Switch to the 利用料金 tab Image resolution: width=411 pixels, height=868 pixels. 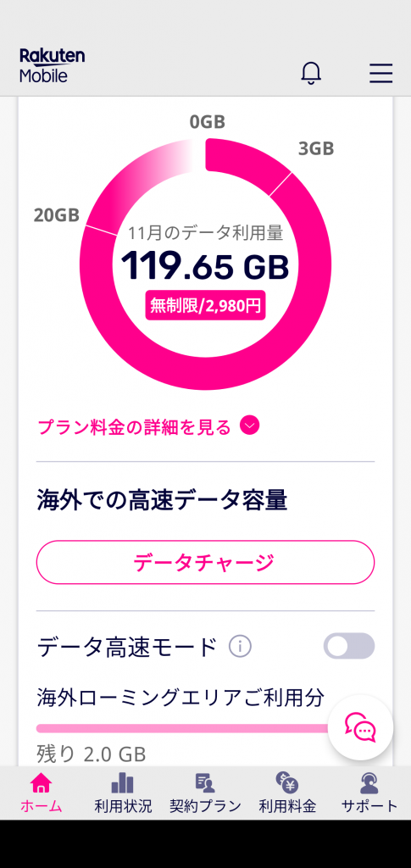[287, 793]
